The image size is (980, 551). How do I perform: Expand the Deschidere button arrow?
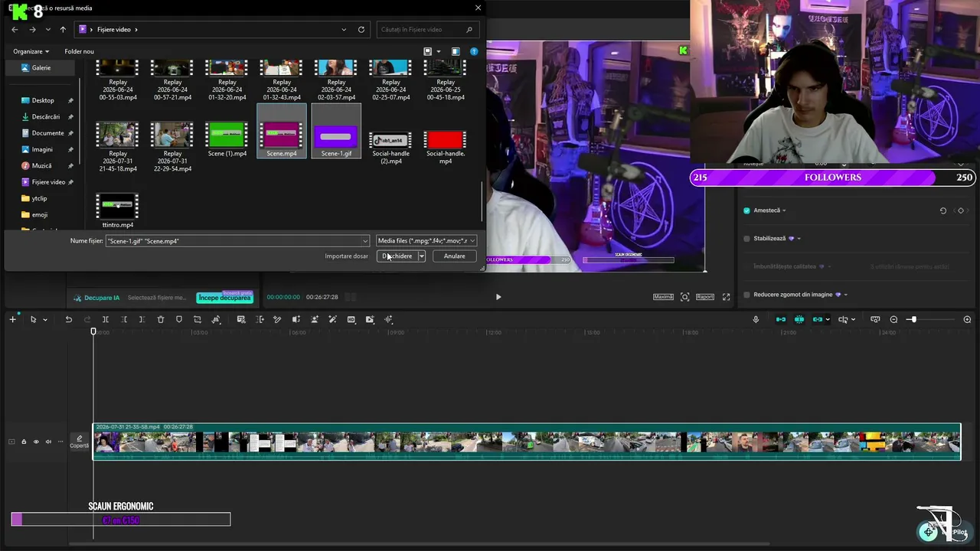coord(421,256)
